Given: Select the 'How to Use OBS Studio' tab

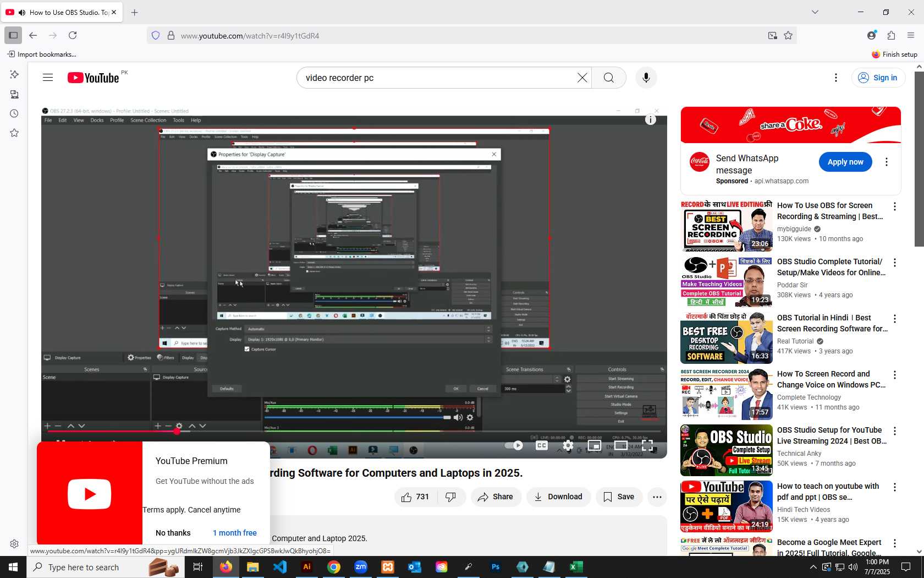Looking at the screenshot, I should tap(63, 12).
